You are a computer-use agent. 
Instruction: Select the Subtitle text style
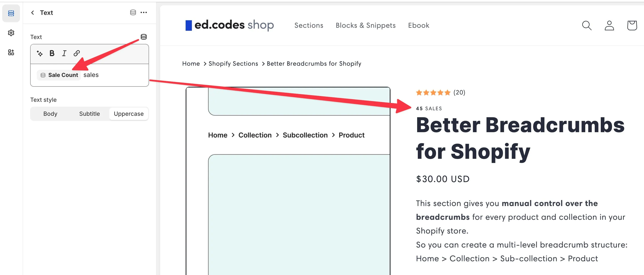(x=90, y=114)
